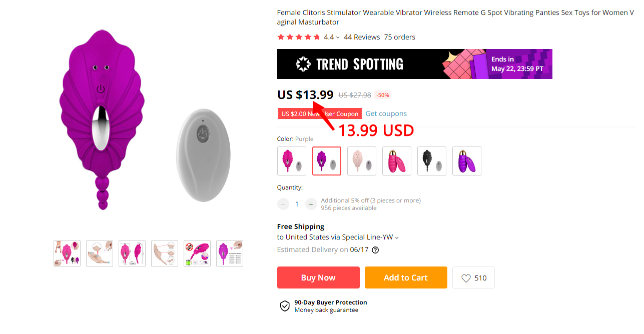Click the buyer protection shield icon

285,306
